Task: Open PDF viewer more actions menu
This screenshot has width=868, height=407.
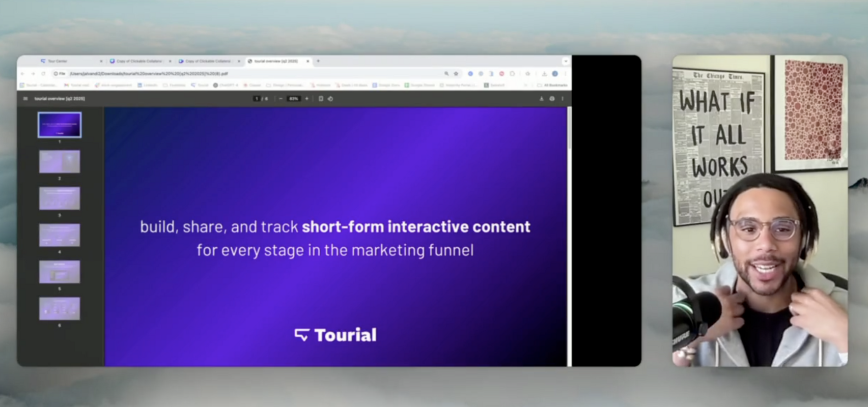Action: click(563, 99)
